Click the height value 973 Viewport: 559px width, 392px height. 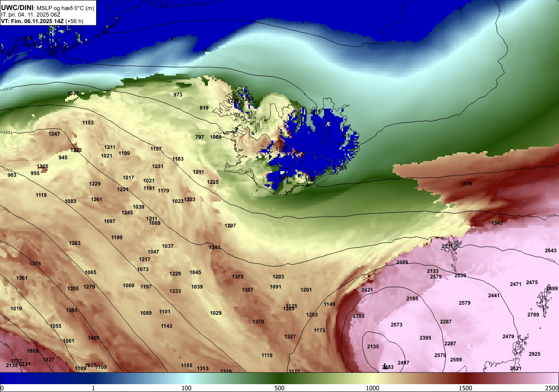point(178,95)
